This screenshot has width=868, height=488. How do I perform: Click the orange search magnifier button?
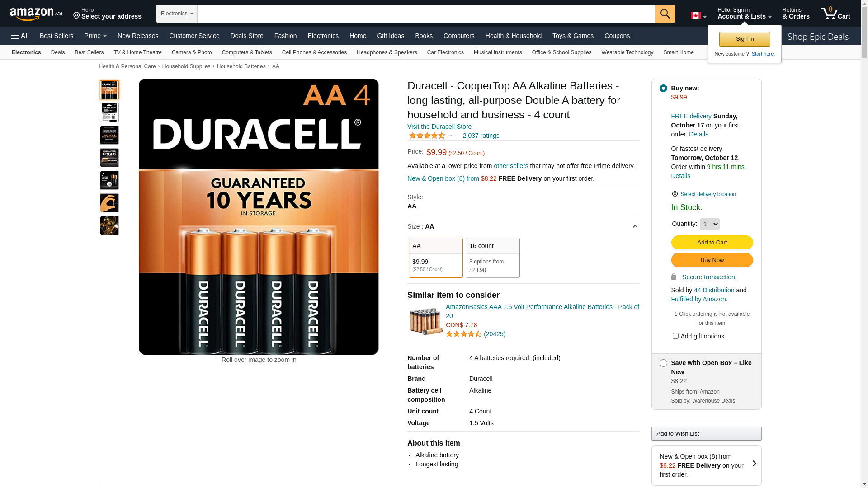665,14
